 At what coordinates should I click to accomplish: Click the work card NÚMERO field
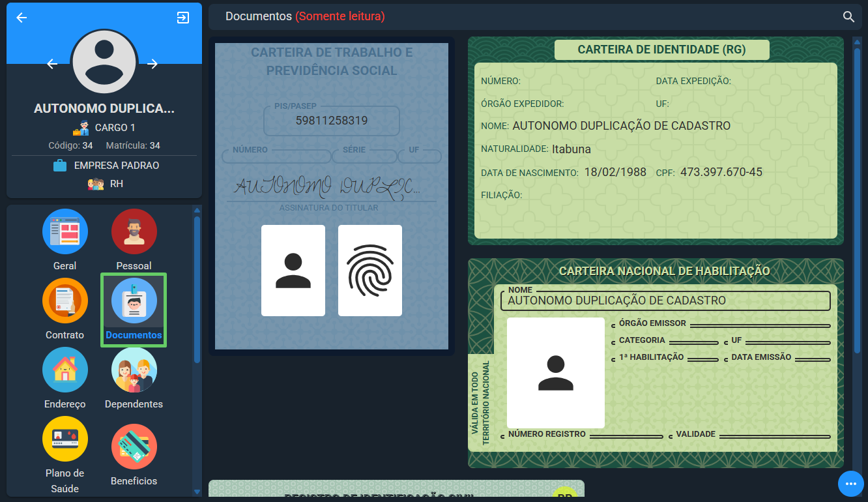click(276, 156)
